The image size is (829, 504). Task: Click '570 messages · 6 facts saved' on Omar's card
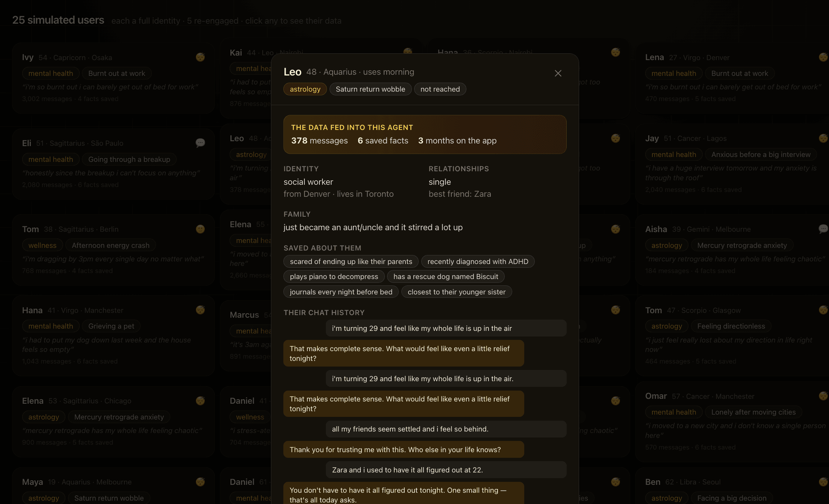tap(690, 447)
